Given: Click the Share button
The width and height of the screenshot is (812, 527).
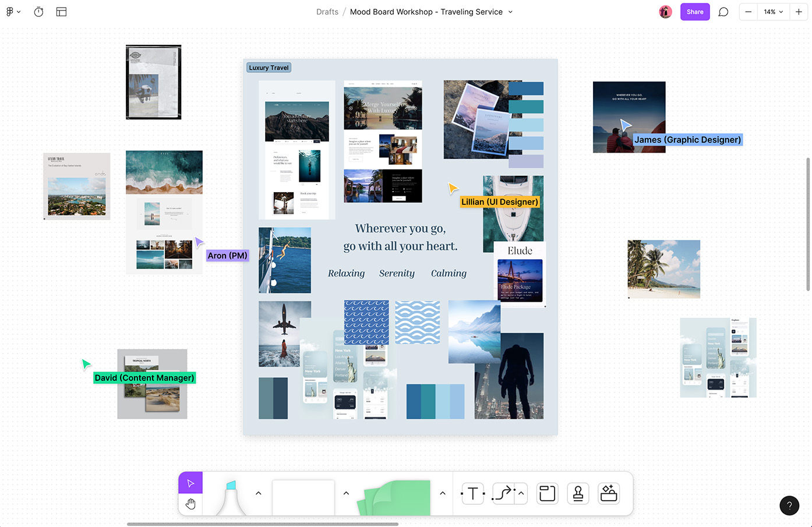Looking at the screenshot, I should 695,12.
